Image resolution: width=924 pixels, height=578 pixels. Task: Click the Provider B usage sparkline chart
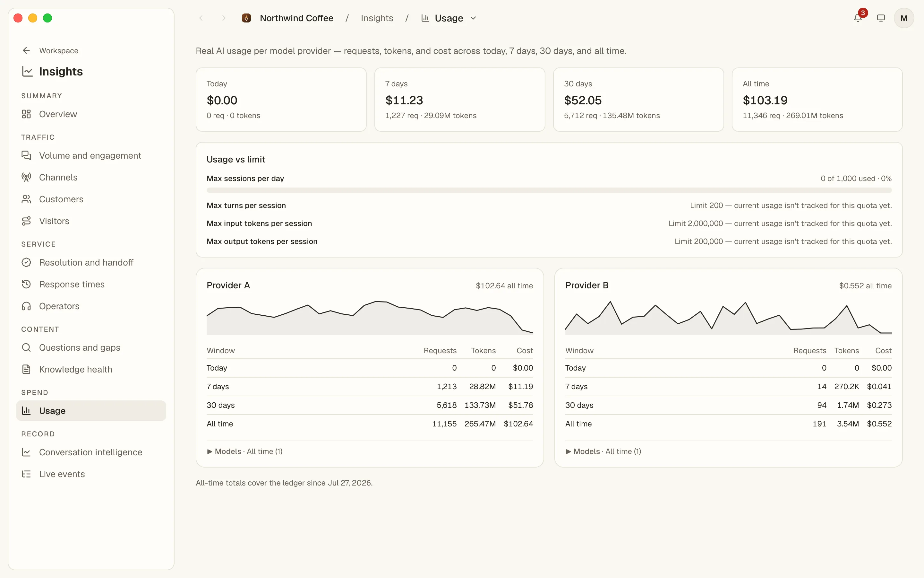coord(728,318)
